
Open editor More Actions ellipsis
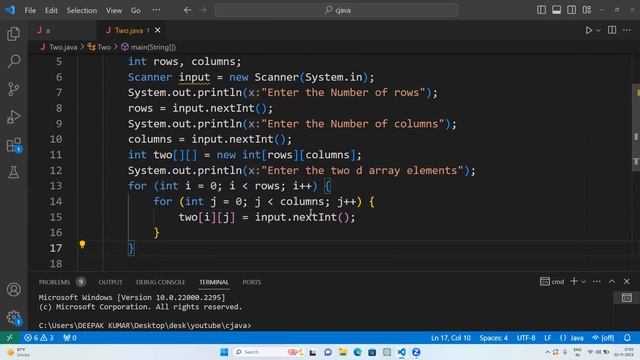coord(627,30)
